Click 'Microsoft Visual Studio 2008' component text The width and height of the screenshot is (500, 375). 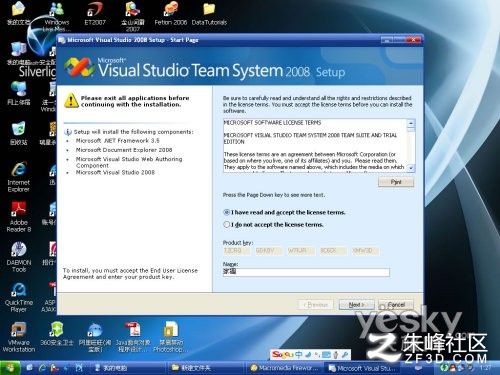[x=115, y=172]
